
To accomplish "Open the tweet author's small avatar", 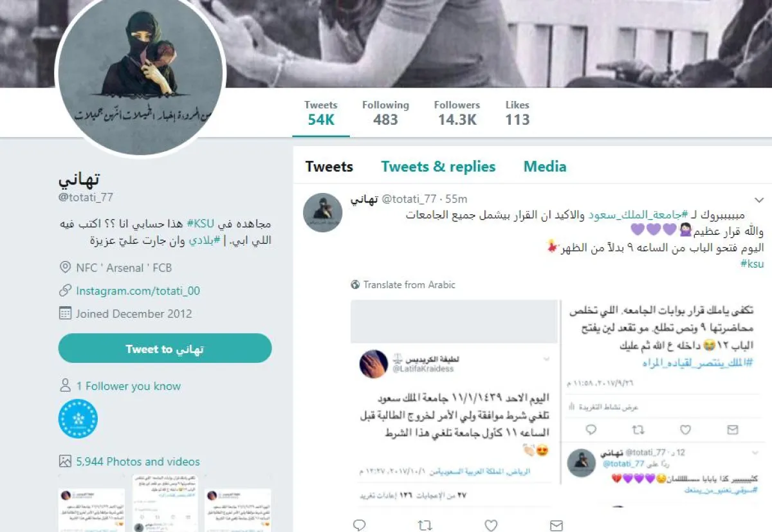I will [x=322, y=212].
